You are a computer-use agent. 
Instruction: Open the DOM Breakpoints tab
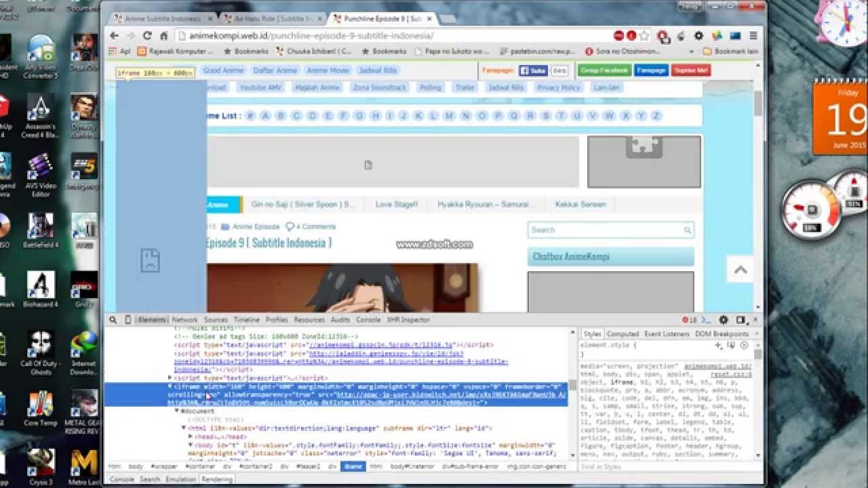click(722, 334)
